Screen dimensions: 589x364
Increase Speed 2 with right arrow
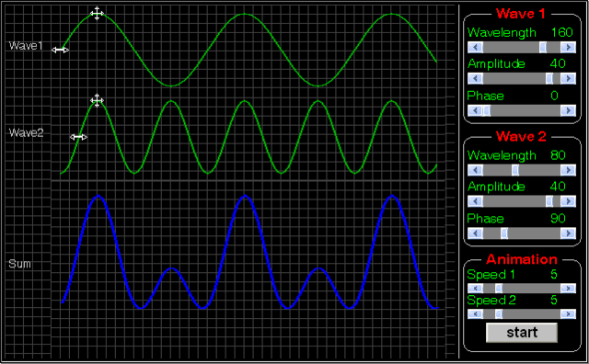click(568, 314)
